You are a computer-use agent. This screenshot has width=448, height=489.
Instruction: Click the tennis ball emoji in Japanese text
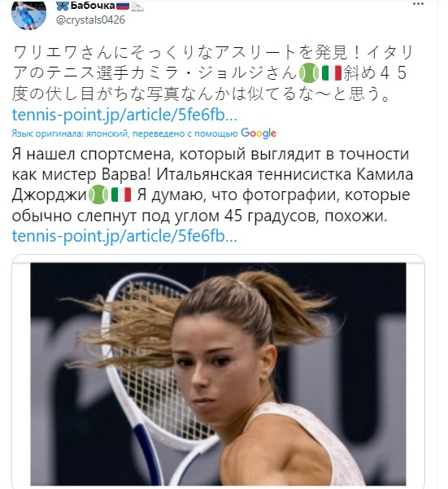(309, 73)
